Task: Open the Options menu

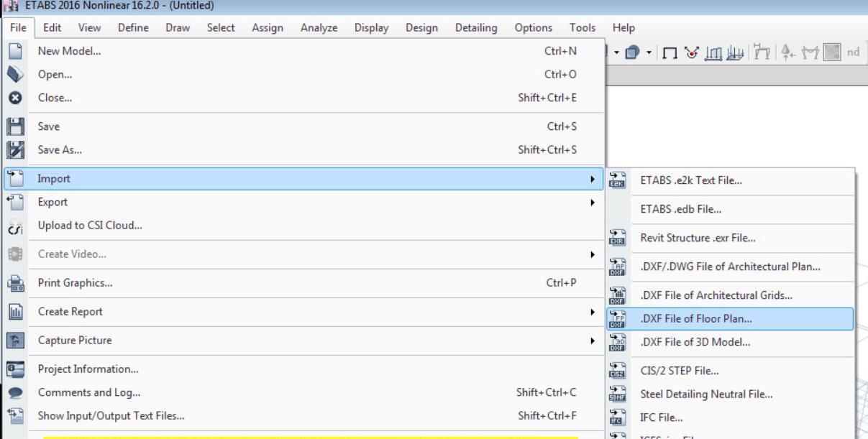Action: 534,27
